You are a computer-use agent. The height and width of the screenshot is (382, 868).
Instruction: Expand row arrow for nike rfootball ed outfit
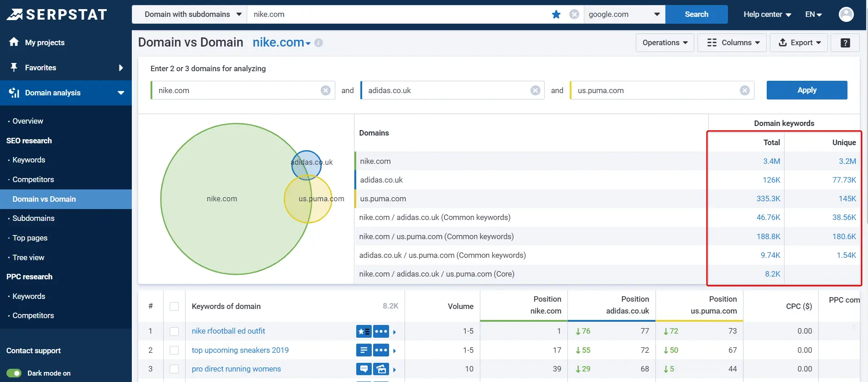click(x=395, y=332)
